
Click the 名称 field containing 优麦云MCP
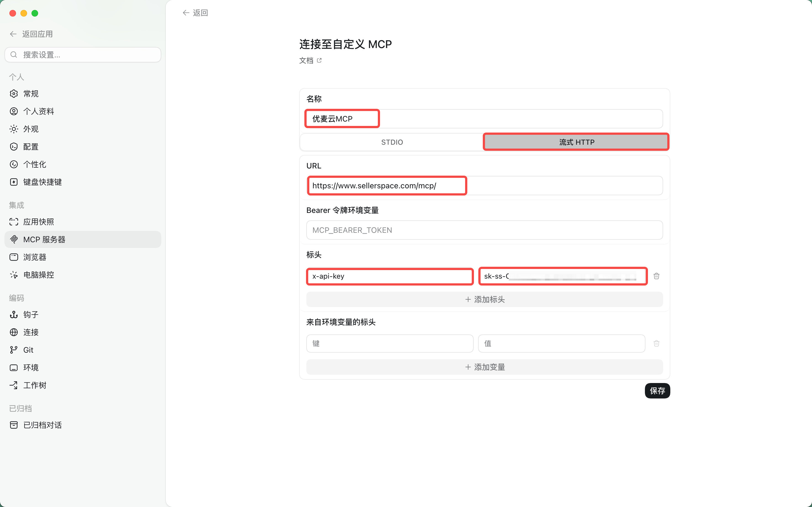(x=484, y=119)
